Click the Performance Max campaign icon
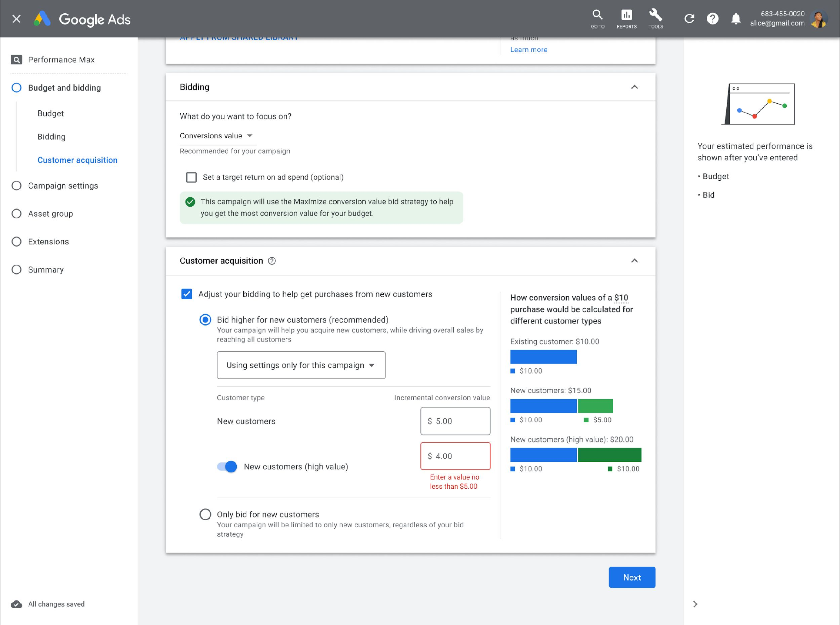 [x=16, y=59]
